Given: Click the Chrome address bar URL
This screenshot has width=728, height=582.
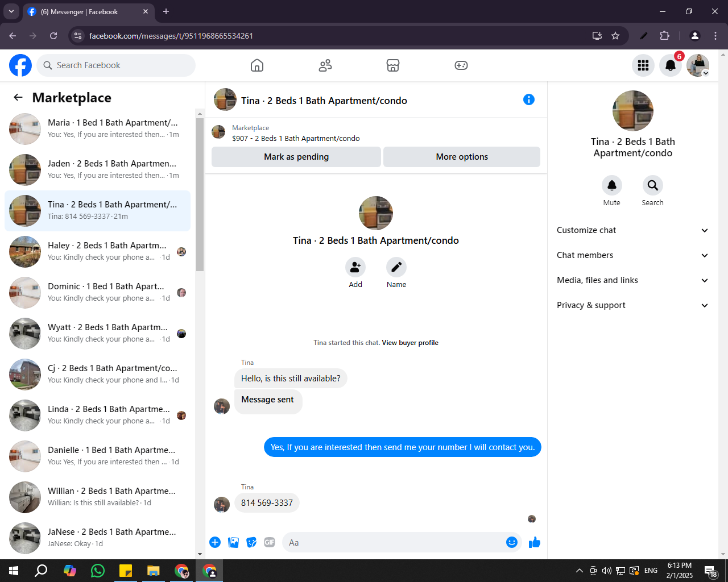Looking at the screenshot, I should point(171,36).
